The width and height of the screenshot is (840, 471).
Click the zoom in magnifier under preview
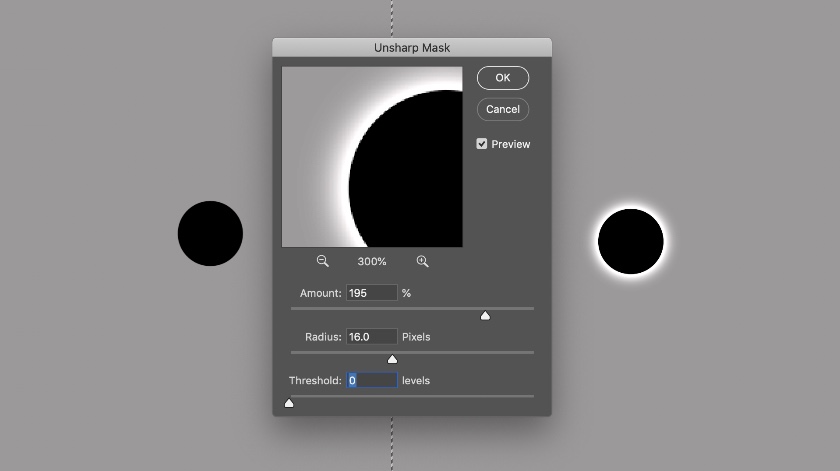click(422, 261)
